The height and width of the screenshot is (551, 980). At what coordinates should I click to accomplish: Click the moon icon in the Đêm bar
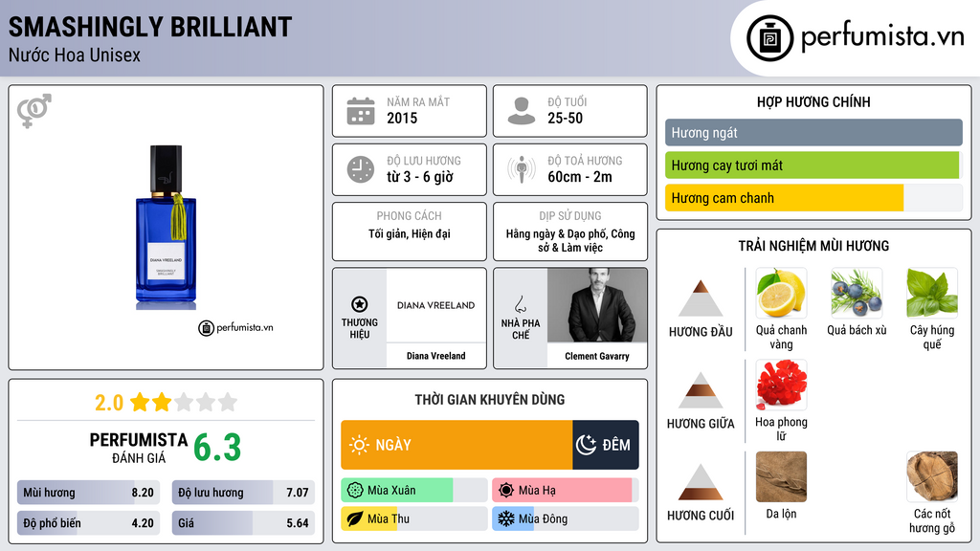click(586, 445)
